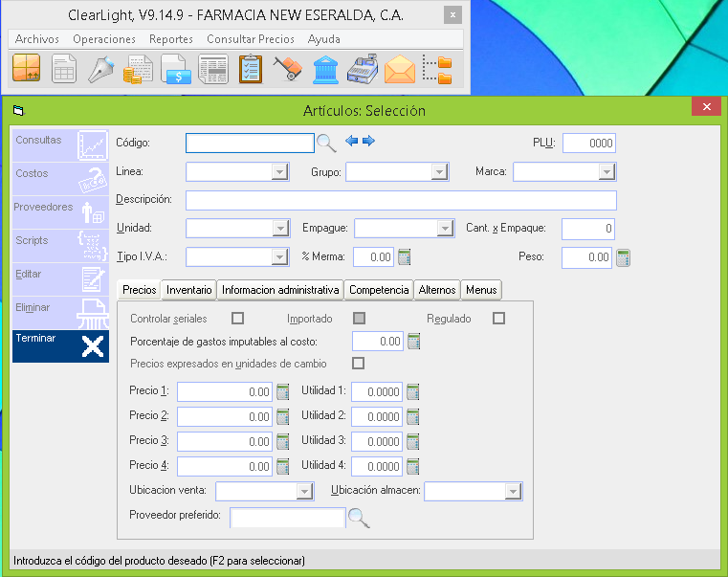Click the orange envelope mail toolbar icon

tap(400, 69)
